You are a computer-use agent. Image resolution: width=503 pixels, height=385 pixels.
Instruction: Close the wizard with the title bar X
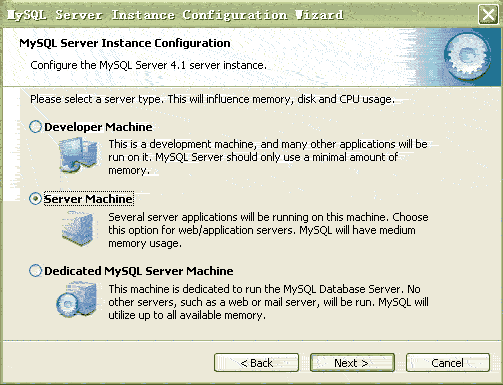[x=488, y=15]
